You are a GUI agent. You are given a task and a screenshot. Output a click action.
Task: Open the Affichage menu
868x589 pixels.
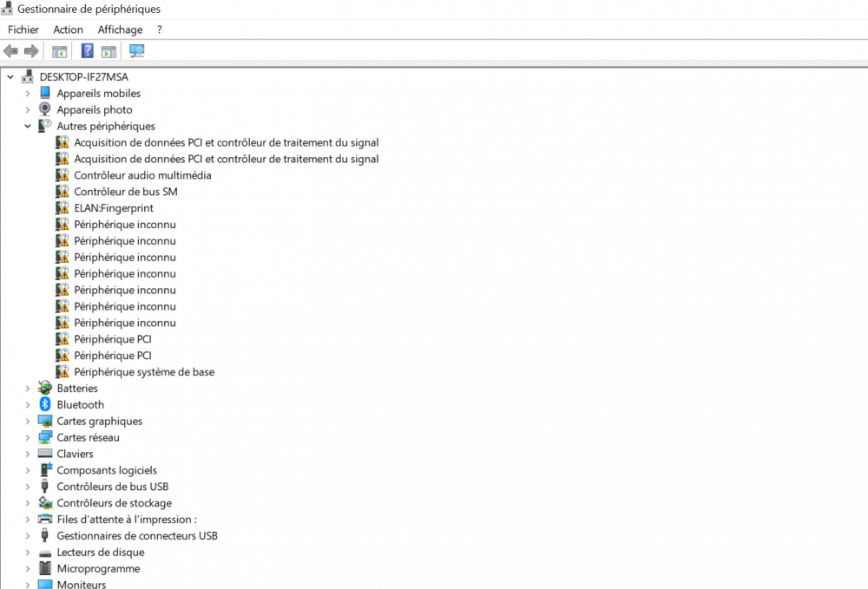point(120,29)
